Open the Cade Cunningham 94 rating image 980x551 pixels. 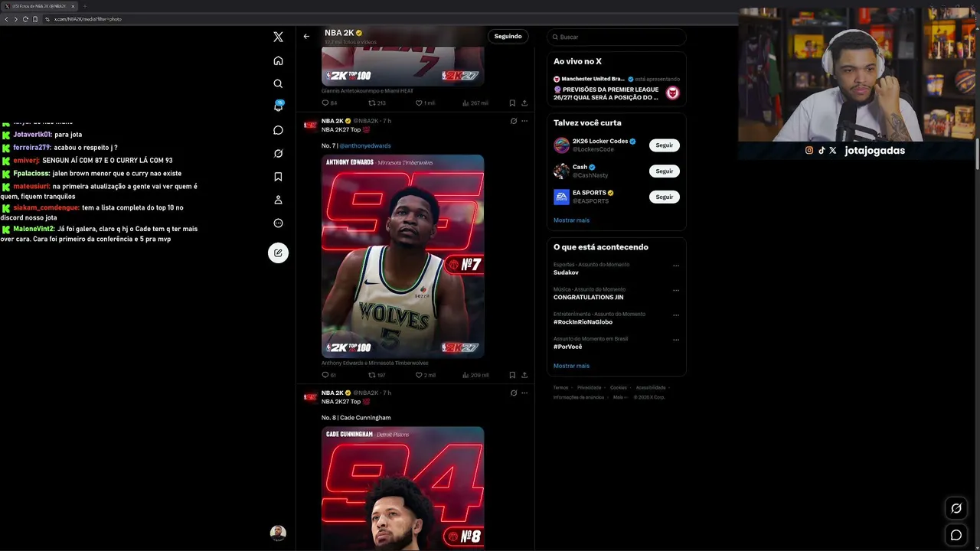coord(403,488)
